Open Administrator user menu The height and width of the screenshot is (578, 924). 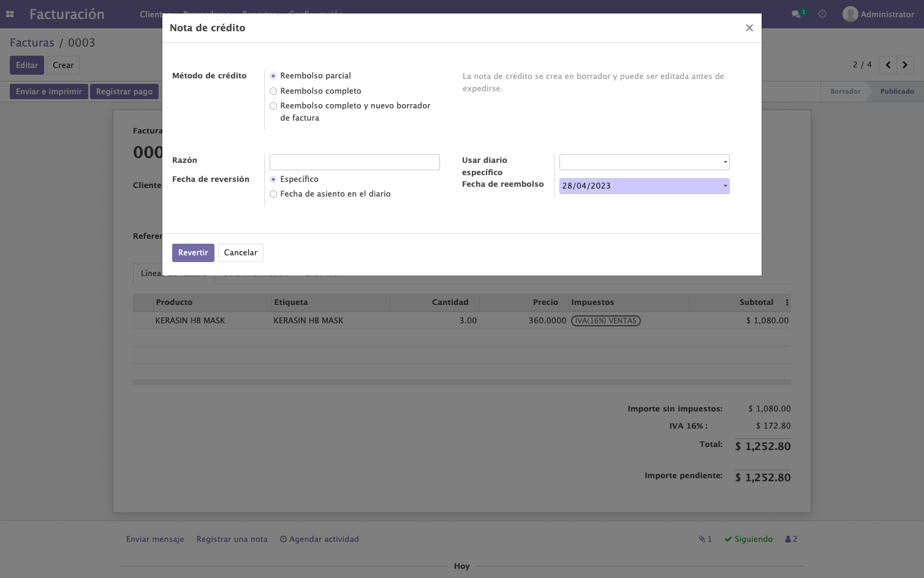pyautogui.click(x=878, y=14)
